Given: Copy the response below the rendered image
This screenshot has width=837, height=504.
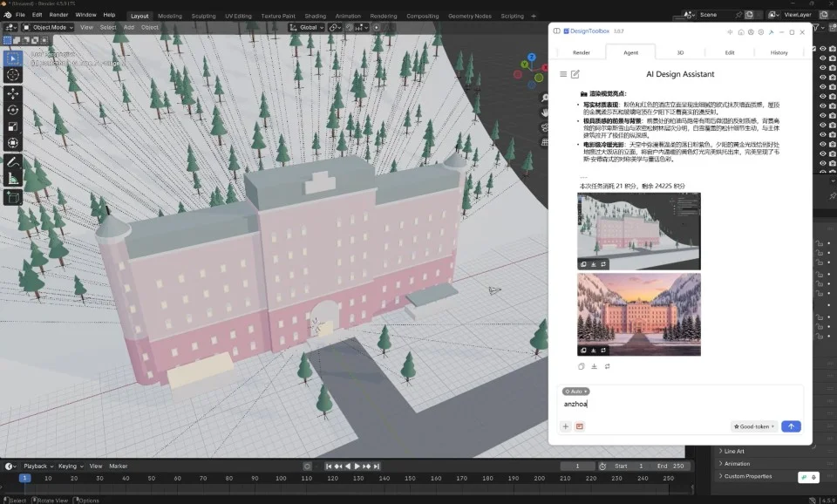Looking at the screenshot, I should coord(582,366).
